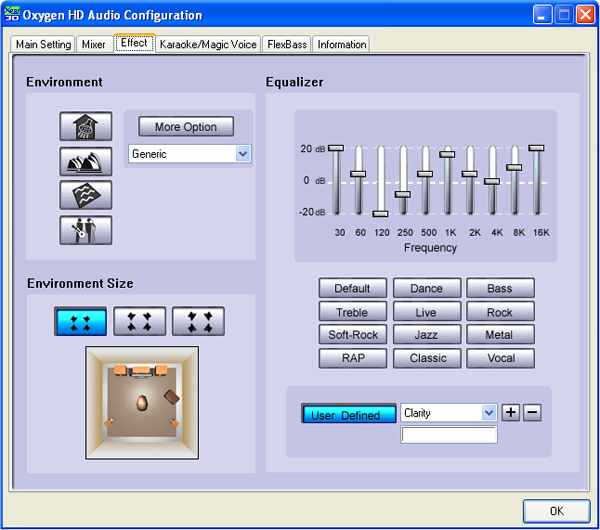
Task: Apply the Bass equalizer preset
Action: point(500,288)
